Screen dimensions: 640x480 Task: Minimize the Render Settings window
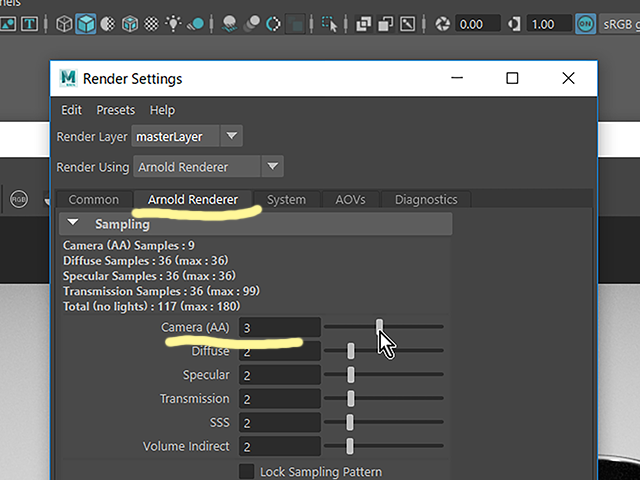tap(457, 78)
